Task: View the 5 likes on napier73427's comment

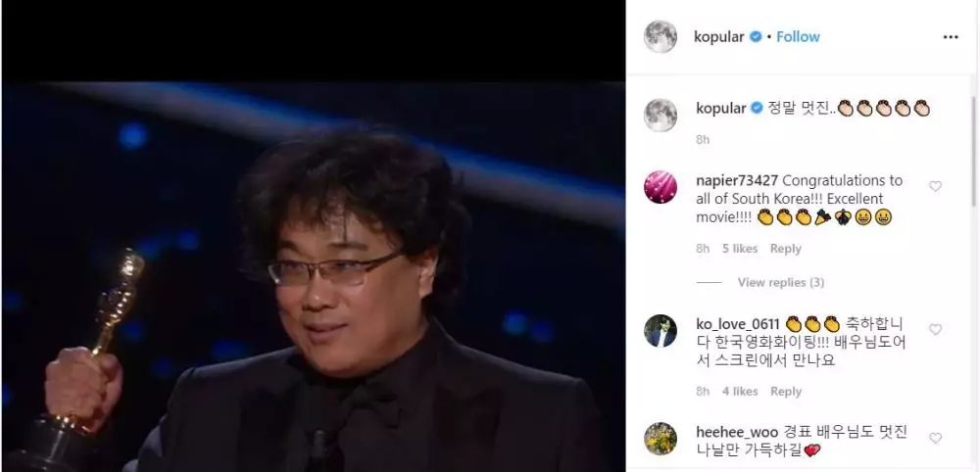Action: 740,249
